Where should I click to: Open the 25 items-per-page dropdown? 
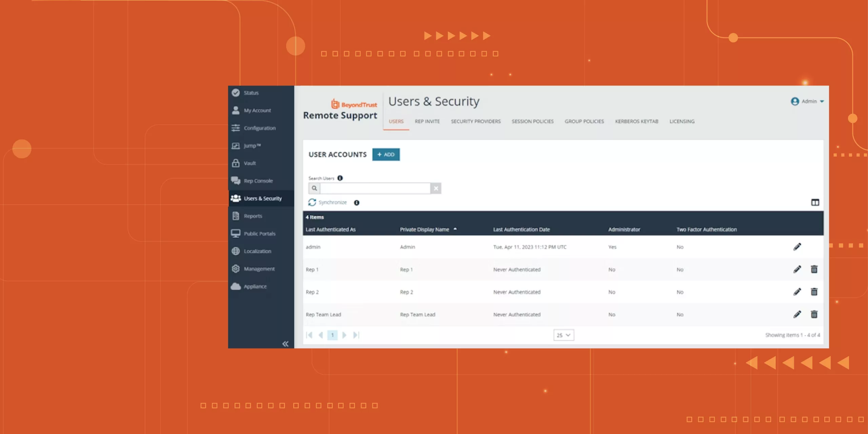(x=564, y=335)
